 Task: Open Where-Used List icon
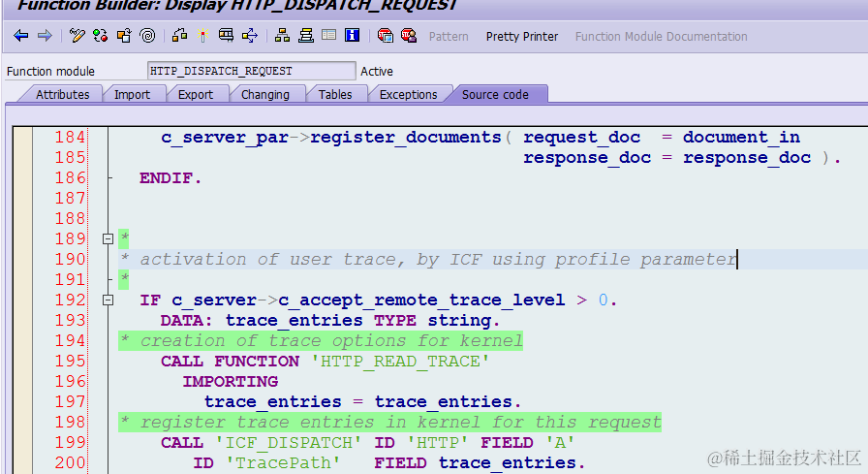click(x=250, y=36)
